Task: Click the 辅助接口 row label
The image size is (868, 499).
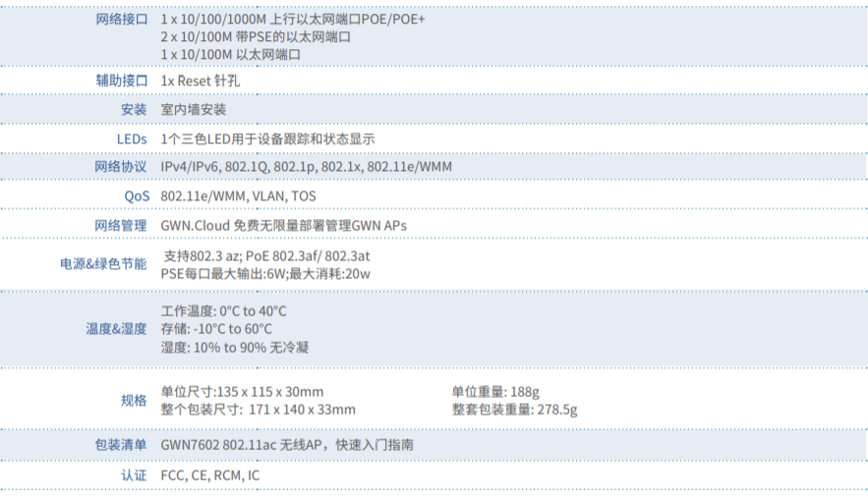Action: [x=121, y=81]
